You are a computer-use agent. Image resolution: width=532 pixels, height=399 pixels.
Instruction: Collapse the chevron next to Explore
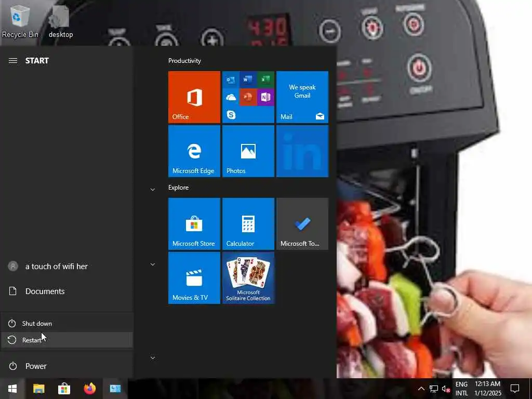tap(153, 190)
